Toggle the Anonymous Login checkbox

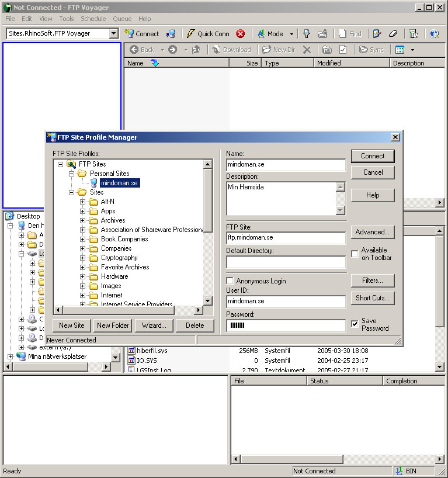230,280
